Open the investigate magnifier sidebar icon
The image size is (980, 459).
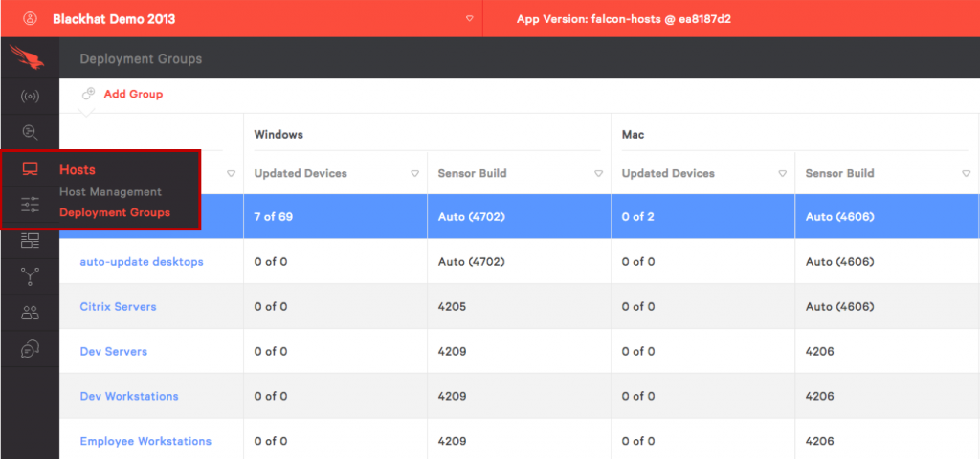pyautogui.click(x=30, y=132)
